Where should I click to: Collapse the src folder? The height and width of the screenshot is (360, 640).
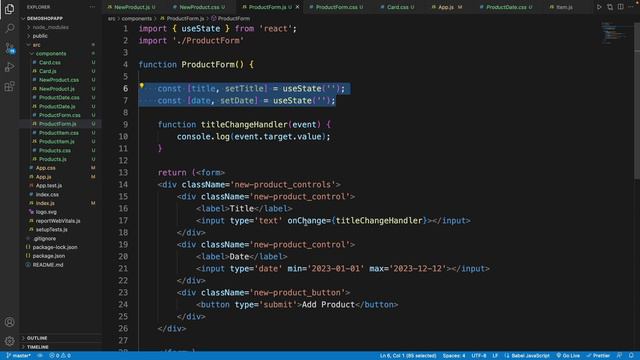[x=36, y=45]
